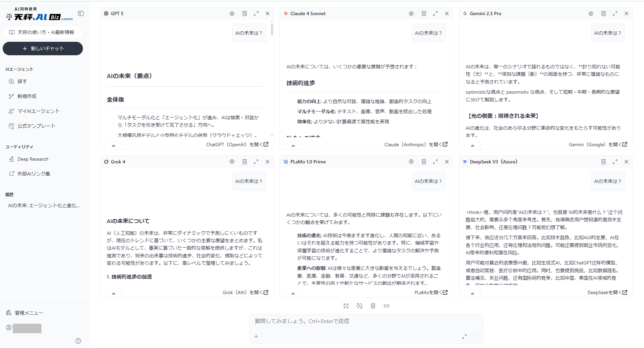The width and height of the screenshot is (644, 348).
Task: Click the link icon below the panels
Action: [x=387, y=306]
